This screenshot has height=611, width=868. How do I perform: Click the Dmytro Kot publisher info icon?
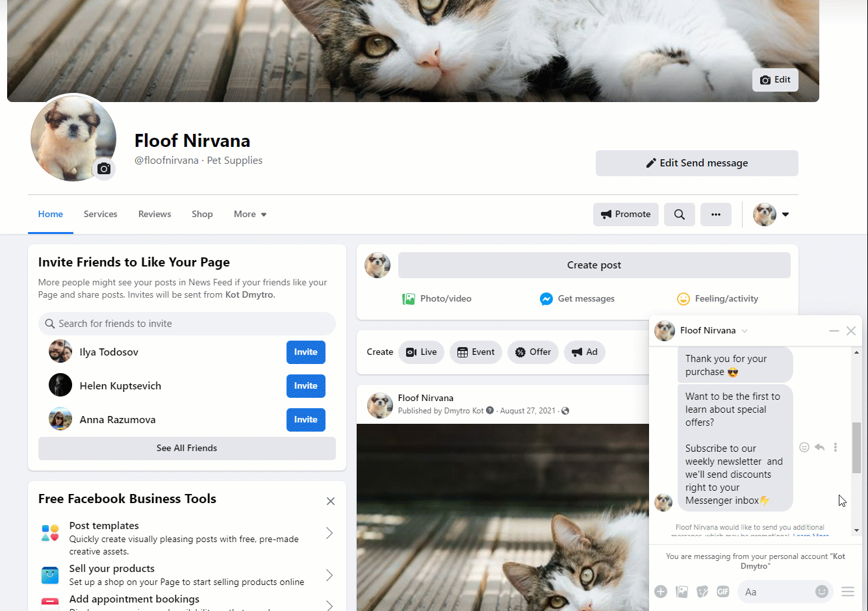coord(490,411)
